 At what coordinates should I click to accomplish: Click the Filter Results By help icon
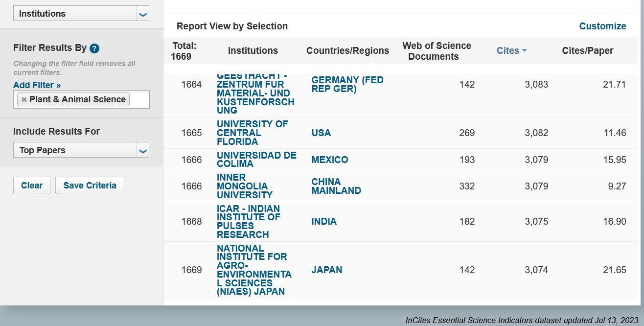(94, 48)
